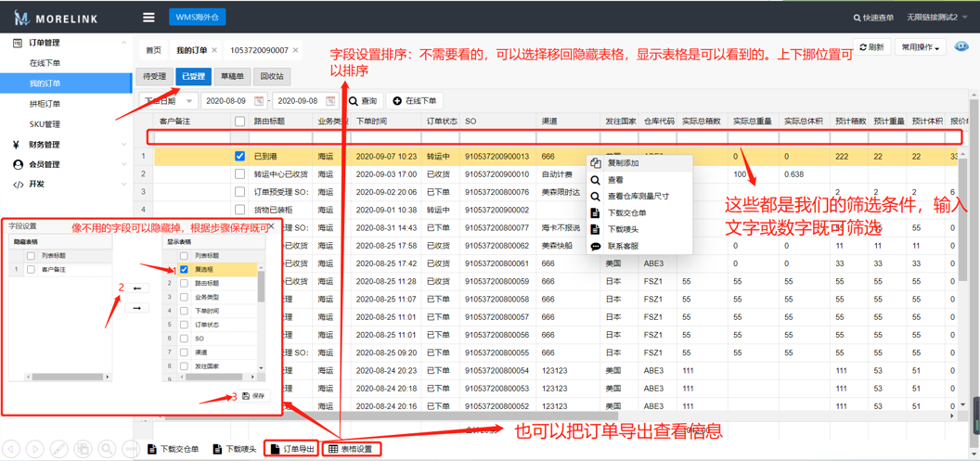This screenshot has height=461, width=980.
Task: Expand the 会员管理 sidebar section
Action: pos(67,164)
